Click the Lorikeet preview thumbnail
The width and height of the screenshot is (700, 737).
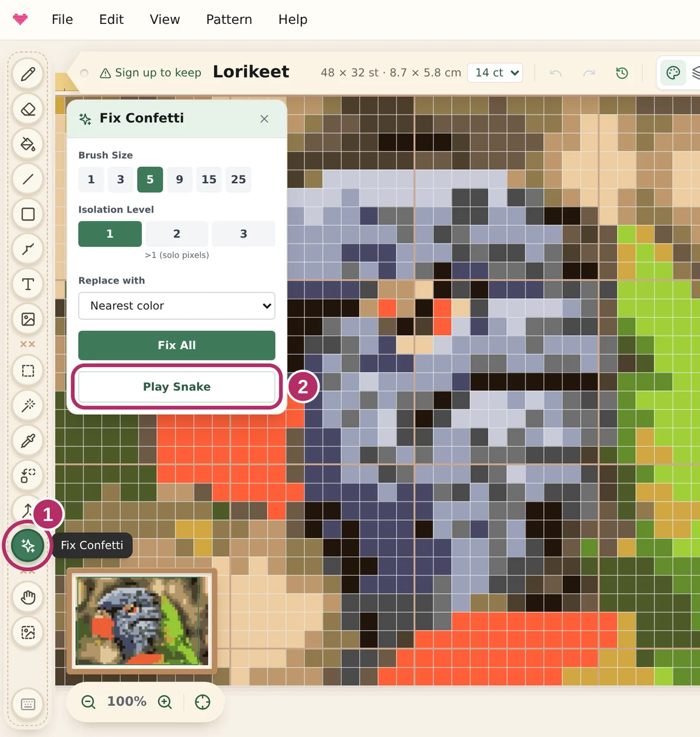[x=142, y=621]
